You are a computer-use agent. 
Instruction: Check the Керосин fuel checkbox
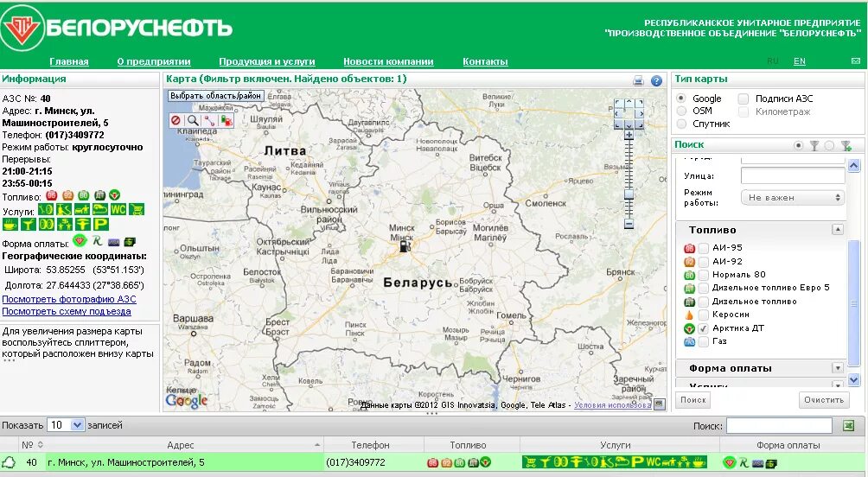click(703, 315)
